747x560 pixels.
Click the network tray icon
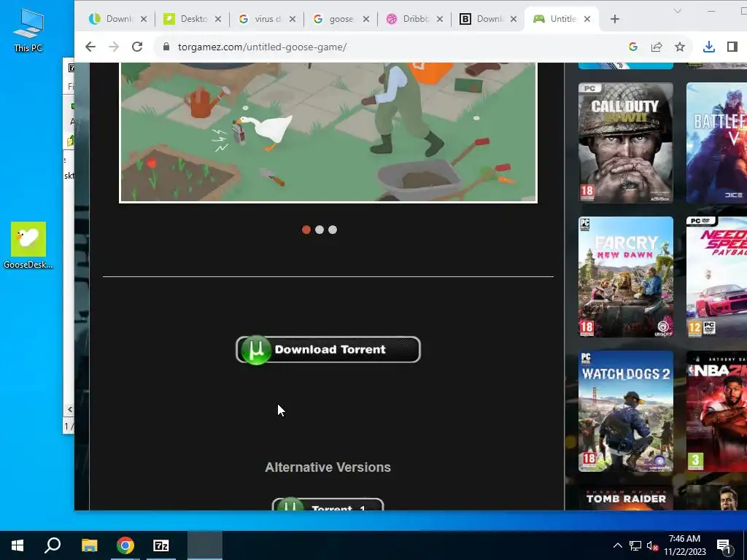coord(635,545)
